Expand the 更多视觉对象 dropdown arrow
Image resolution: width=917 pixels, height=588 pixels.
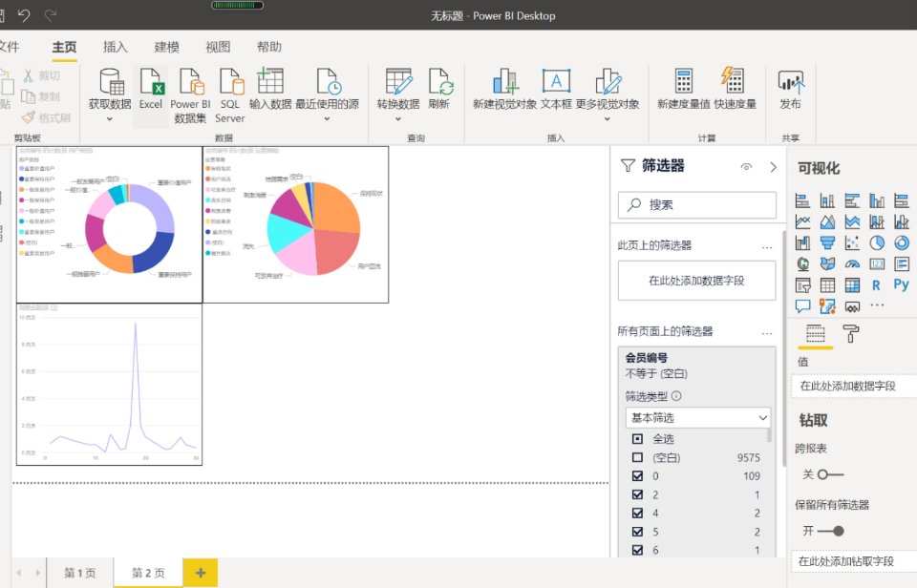coord(608,119)
